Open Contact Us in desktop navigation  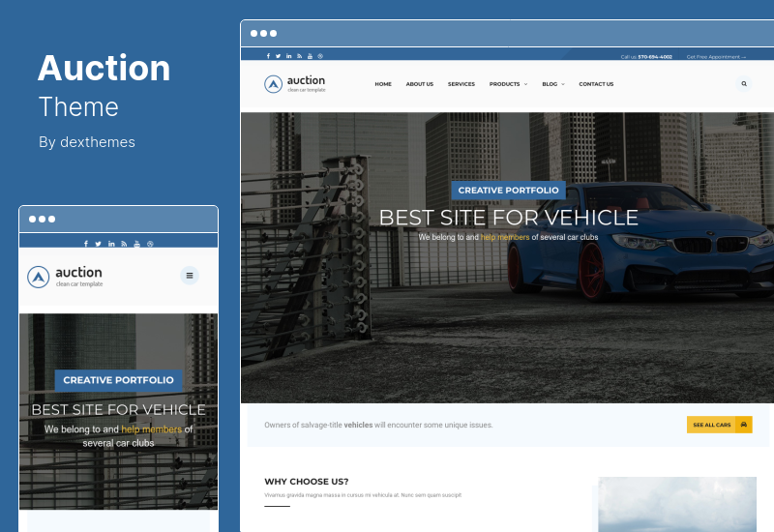pyautogui.click(x=596, y=84)
